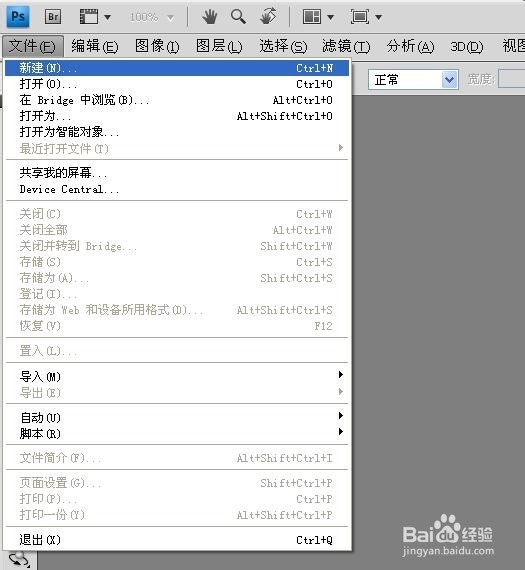Open the 选择(S) menu
This screenshot has height=570, width=525.
pyautogui.click(x=283, y=46)
